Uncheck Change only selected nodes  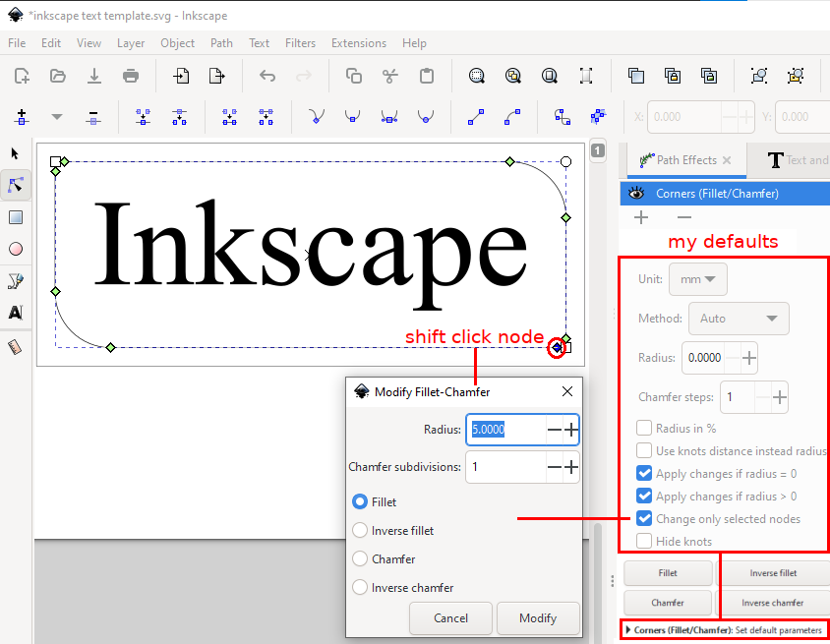[644, 518]
